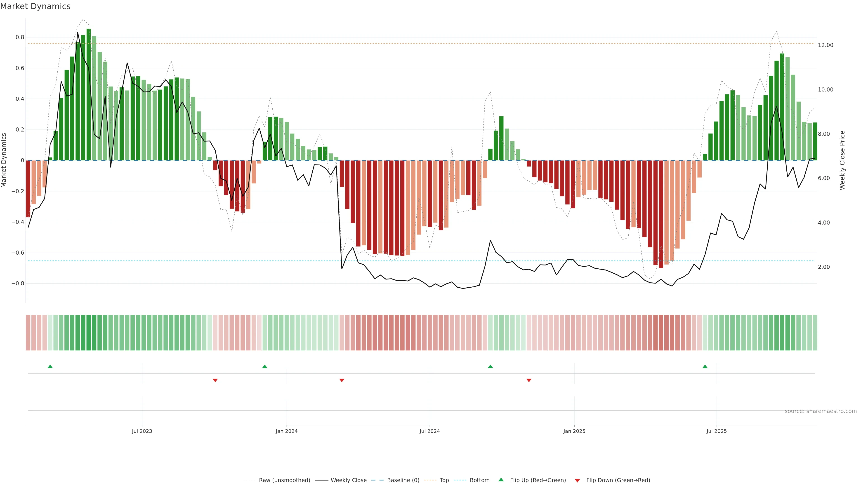Click the Jul 2025 x-axis label
The width and height of the screenshot is (868, 488).
point(716,431)
